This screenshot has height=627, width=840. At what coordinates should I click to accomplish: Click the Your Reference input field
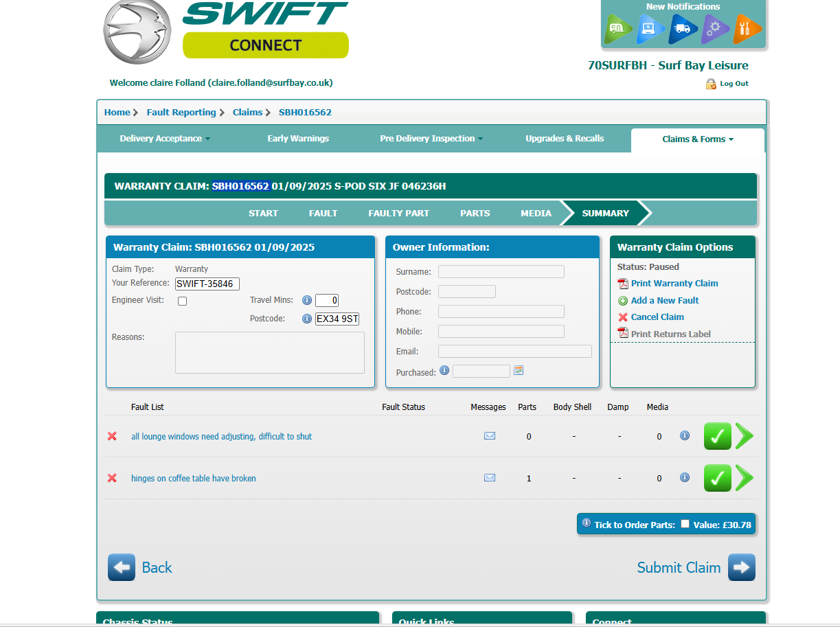pos(207,284)
